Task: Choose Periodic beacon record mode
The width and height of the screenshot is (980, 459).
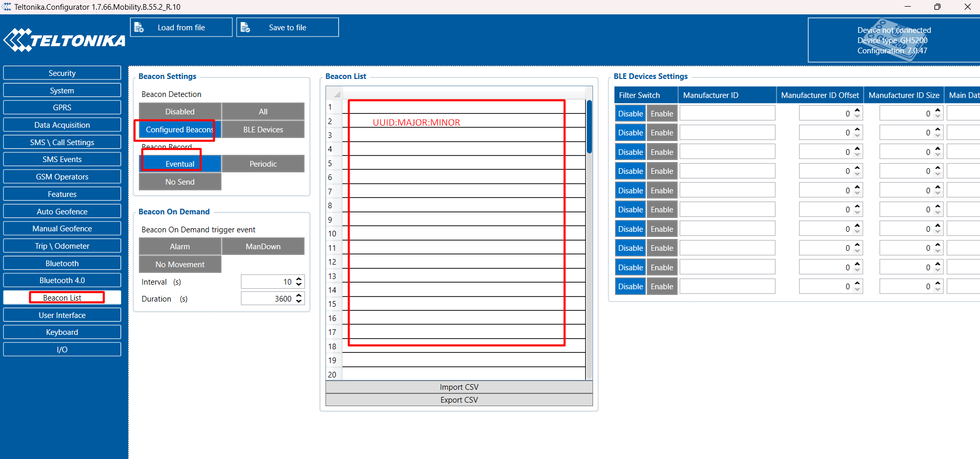Action: pos(263,164)
